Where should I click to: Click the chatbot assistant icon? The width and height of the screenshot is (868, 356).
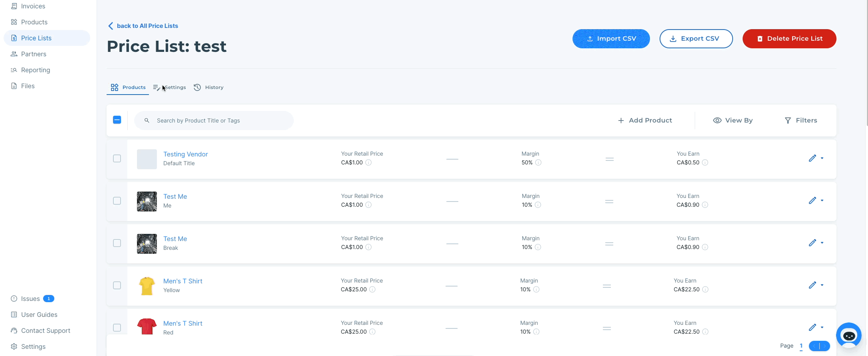click(848, 335)
